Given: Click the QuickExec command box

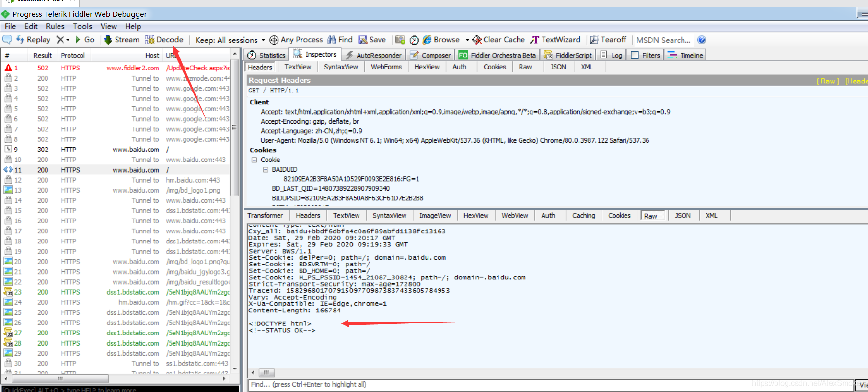Looking at the screenshot, I should (x=120, y=389).
